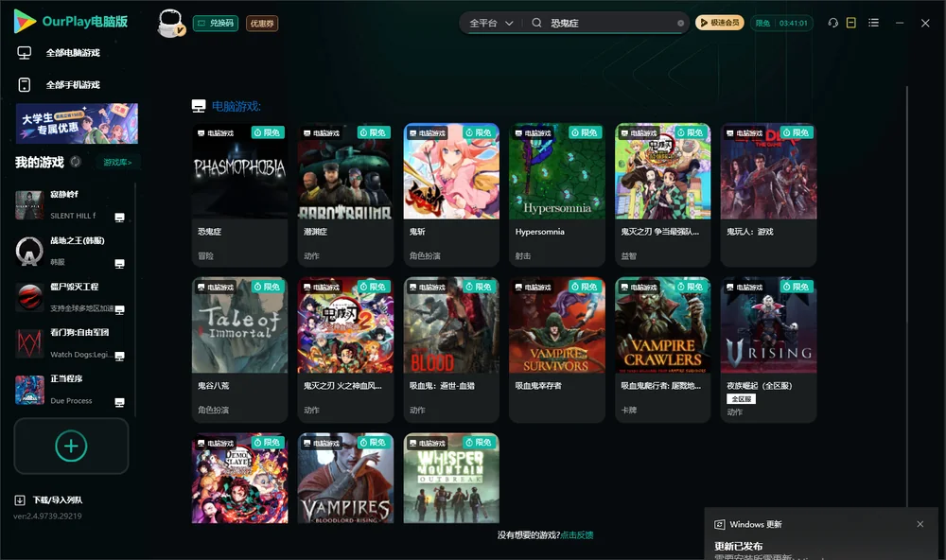
Task: Open the Whisper Mountain Outbreak cover
Action: [451, 479]
